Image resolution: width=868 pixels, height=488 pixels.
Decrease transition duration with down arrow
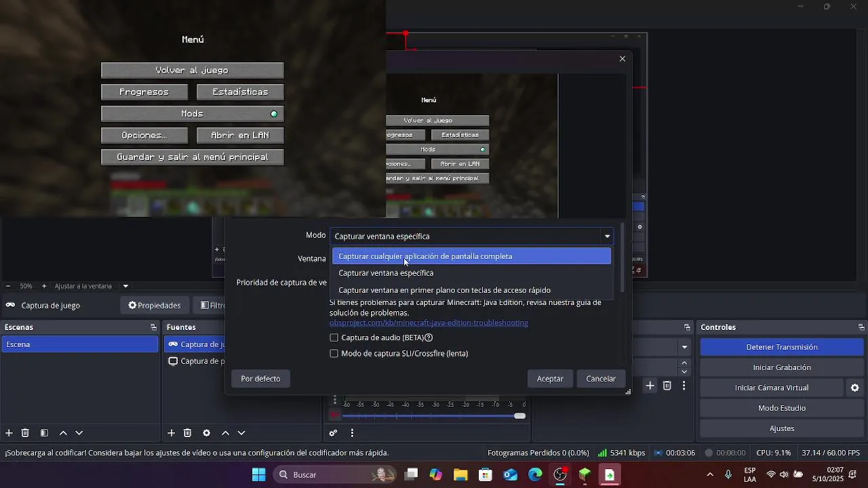click(x=684, y=371)
